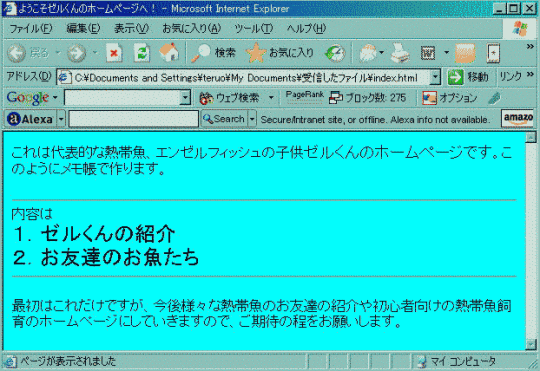This screenshot has height=371, width=540.
Task: Click the Refresh page icon
Action: click(142, 53)
